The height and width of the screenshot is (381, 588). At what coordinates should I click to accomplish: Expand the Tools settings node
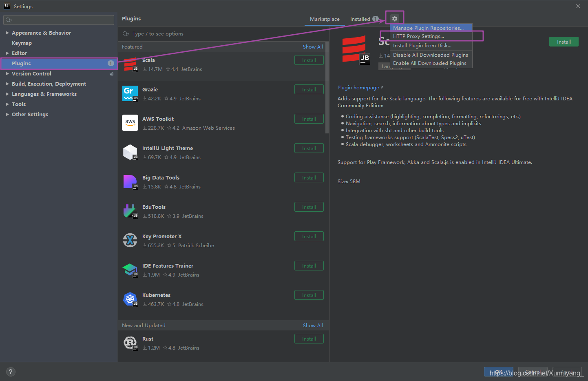pos(7,104)
